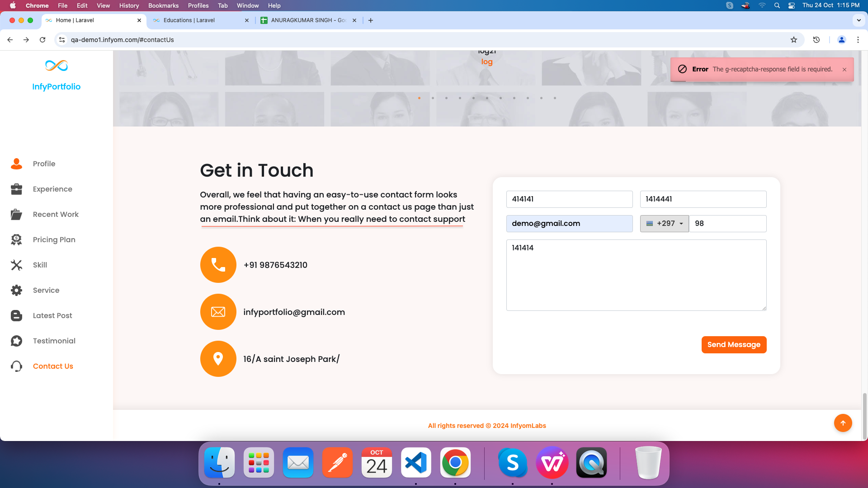Click the orange phone icon circle
The image size is (868, 488).
[x=218, y=265]
